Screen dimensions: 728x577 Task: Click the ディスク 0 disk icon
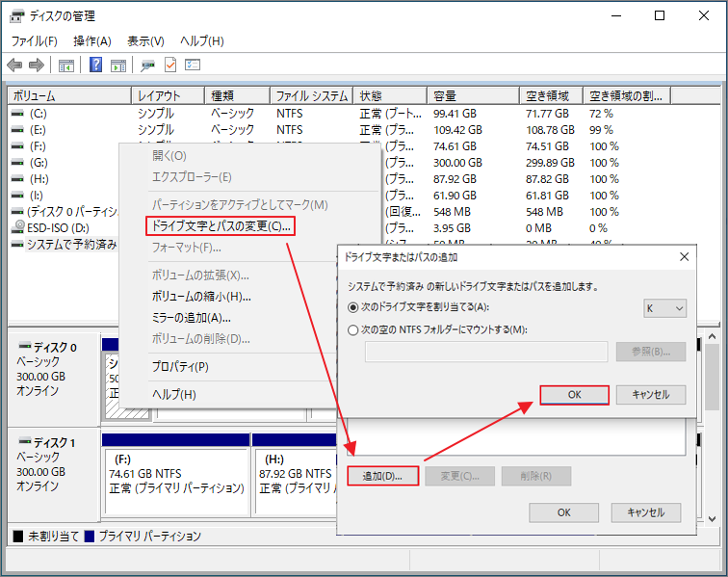coord(25,346)
